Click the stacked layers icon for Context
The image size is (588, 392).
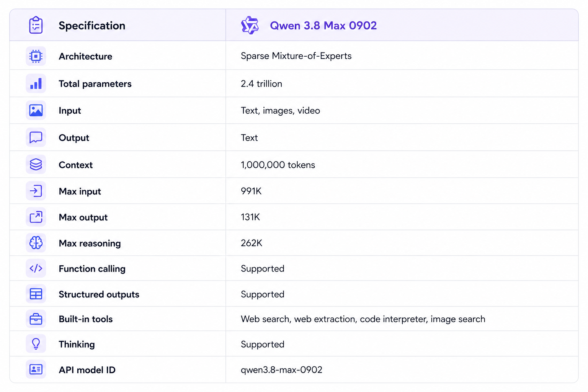tap(36, 165)
